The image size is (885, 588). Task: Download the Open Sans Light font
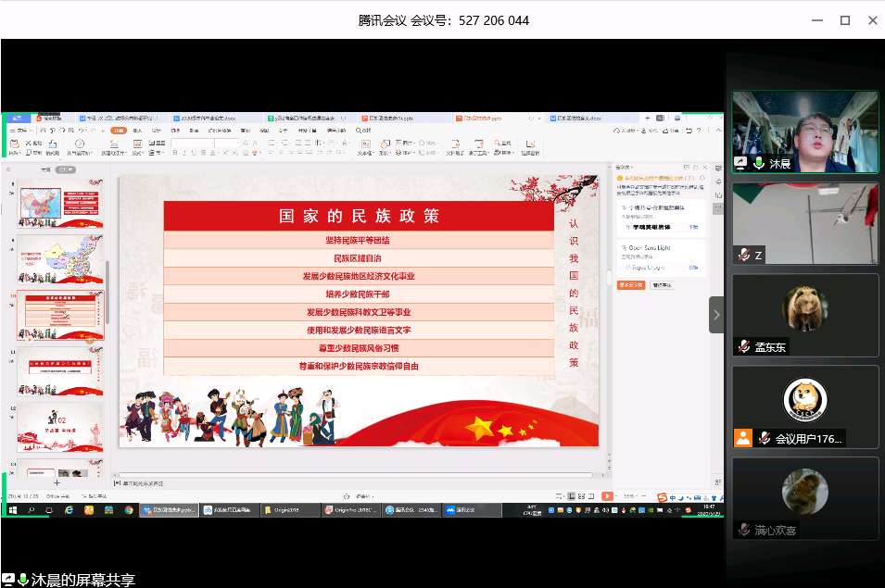[693, 267]
